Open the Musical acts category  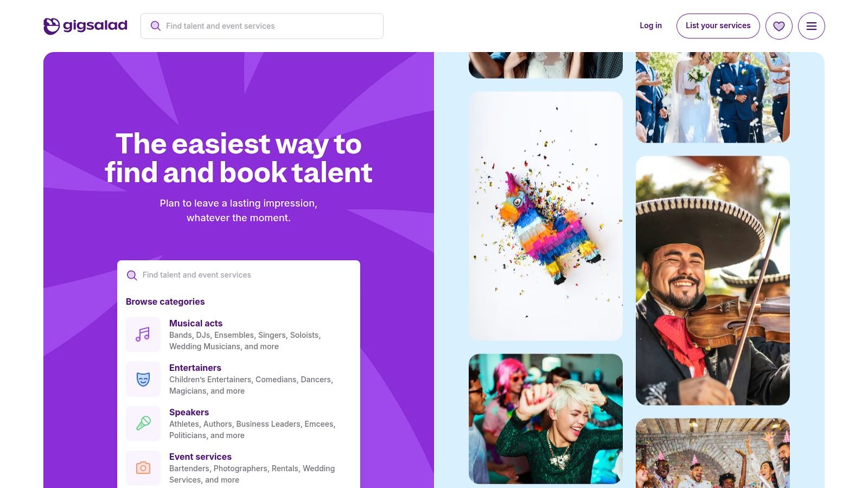pos(196,323)
